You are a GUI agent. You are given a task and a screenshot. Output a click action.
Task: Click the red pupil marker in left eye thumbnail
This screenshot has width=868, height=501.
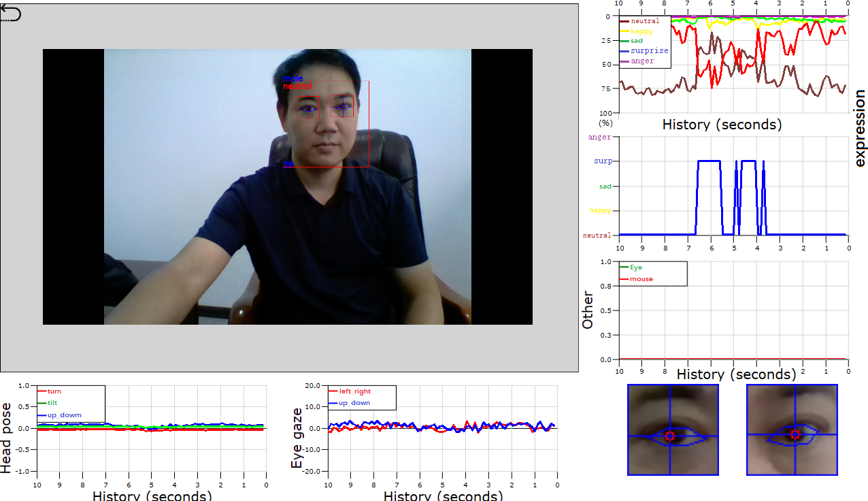669,436
